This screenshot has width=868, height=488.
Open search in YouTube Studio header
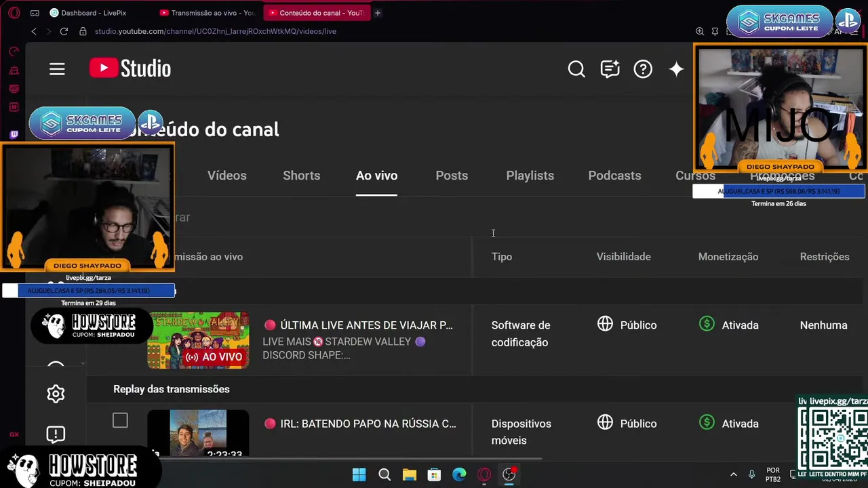576,68
